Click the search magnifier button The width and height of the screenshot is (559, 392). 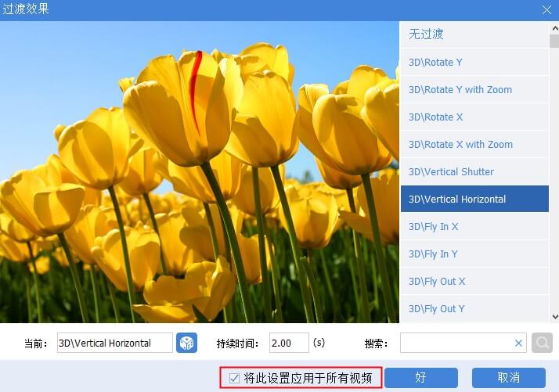[542, 343]
